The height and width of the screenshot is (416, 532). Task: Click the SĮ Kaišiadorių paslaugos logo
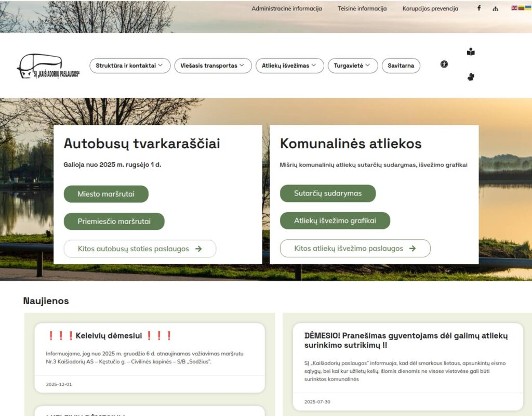(x=48, y=66)
